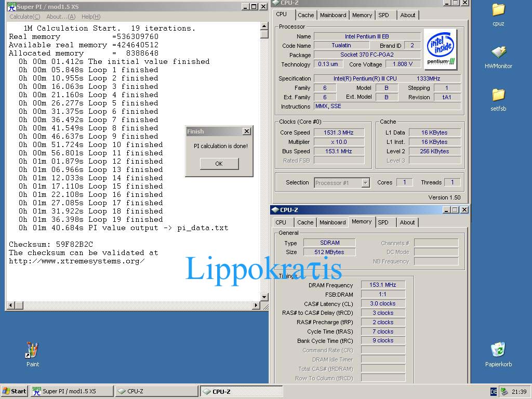Click the Core Speed value 1531.3 MHz
Viewport: 532px width, 399px height.
(x=339, y=132)
